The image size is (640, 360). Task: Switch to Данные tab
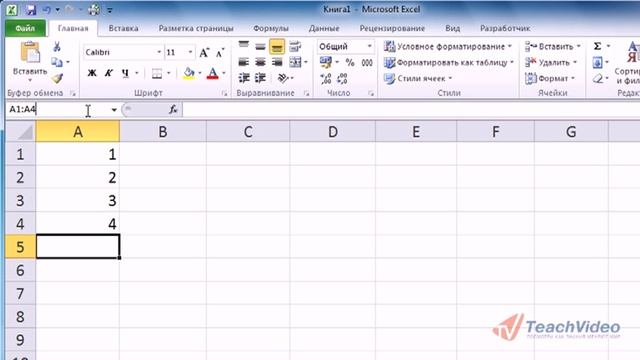324,28
